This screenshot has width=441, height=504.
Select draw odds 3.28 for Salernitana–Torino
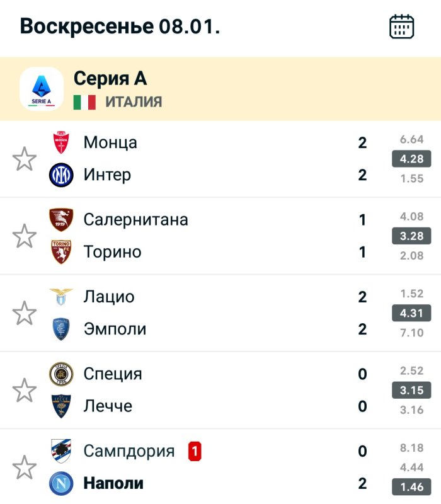coord(411,236)
